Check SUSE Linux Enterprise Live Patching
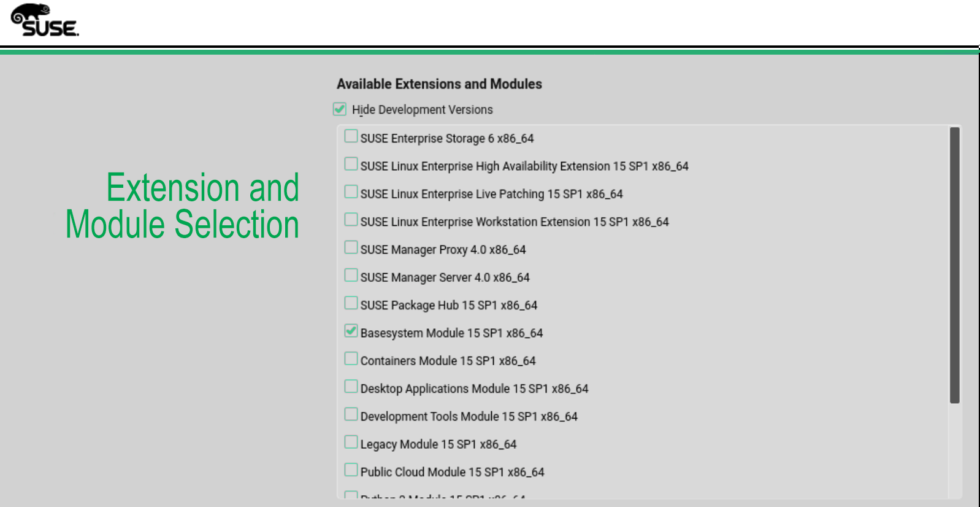 (351, 192)
